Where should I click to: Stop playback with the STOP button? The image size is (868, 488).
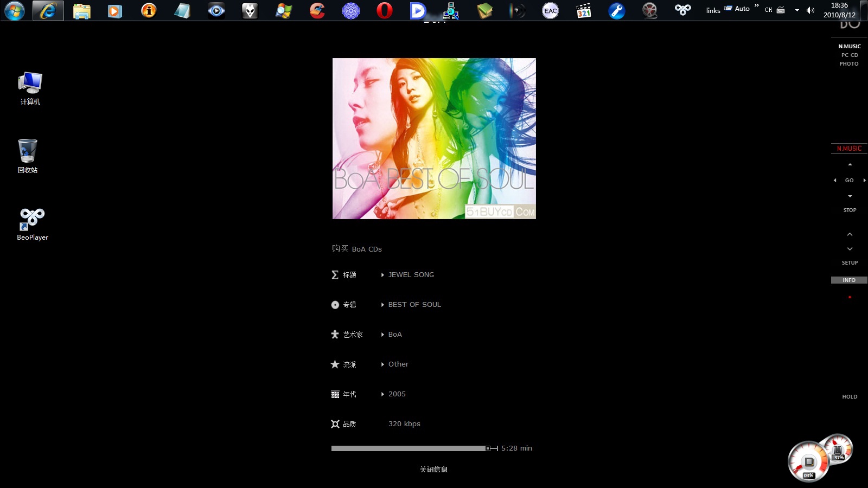point(850,210)
